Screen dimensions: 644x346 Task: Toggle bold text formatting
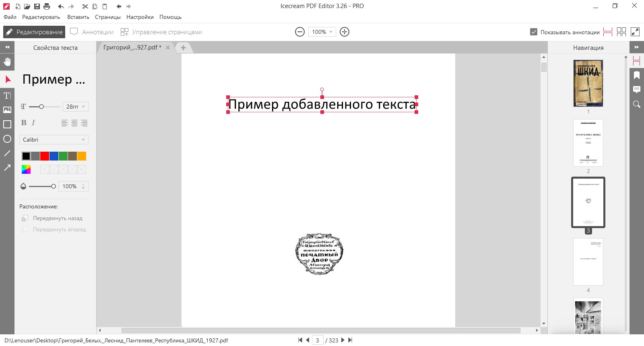[x=24, y=123]
